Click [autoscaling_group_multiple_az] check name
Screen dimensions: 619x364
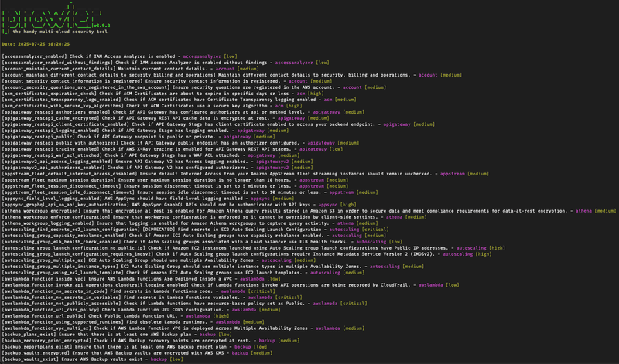point(43,260)
